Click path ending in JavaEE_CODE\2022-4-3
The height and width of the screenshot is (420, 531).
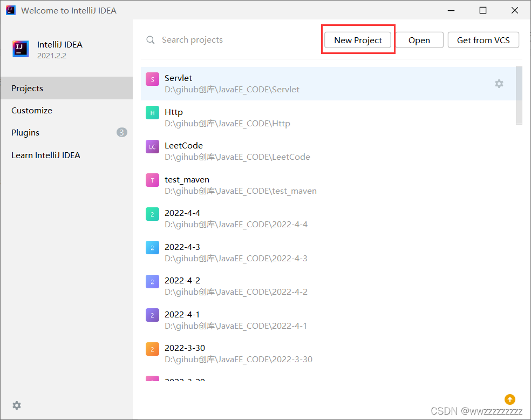tap(236, 259)
